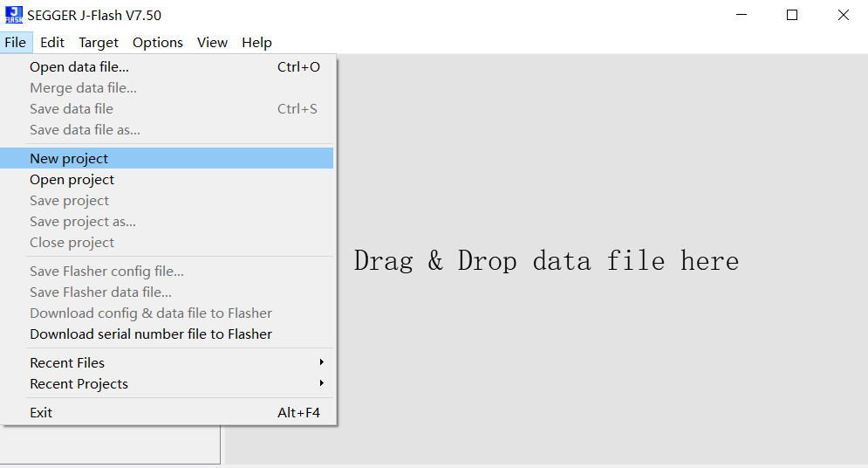Image resolution: width=868 pixels, height=468 pixels.
Task: Click Save Flasher config file... entry
Action: [x=167, y=272]
